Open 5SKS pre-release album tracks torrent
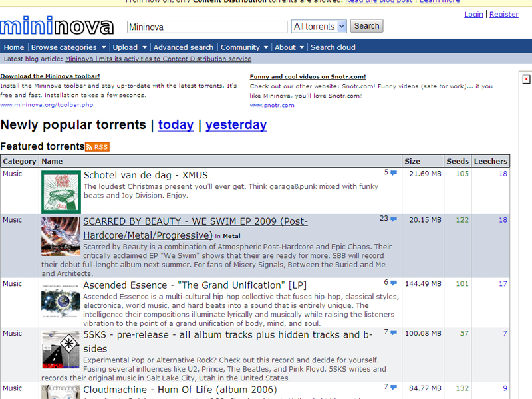 click(228, 342)
